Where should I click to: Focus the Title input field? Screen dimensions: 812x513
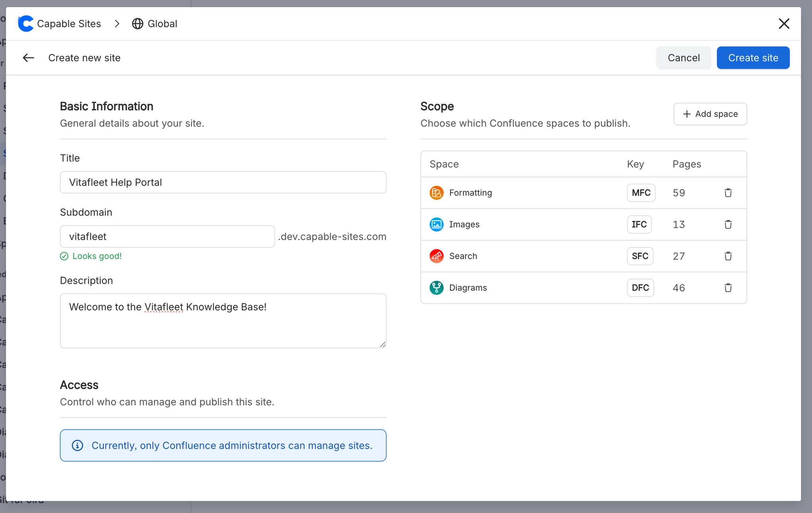click(x=223, y=183)
